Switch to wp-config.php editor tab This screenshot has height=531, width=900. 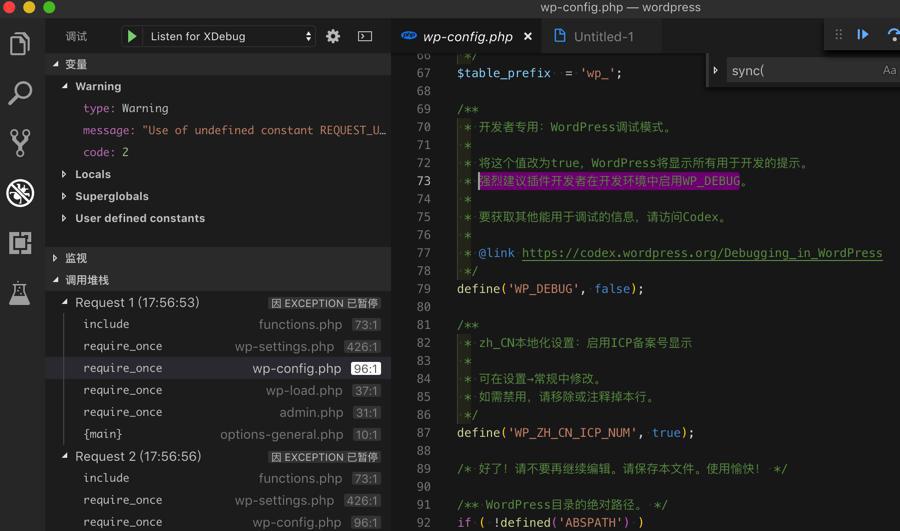point(466,36)
